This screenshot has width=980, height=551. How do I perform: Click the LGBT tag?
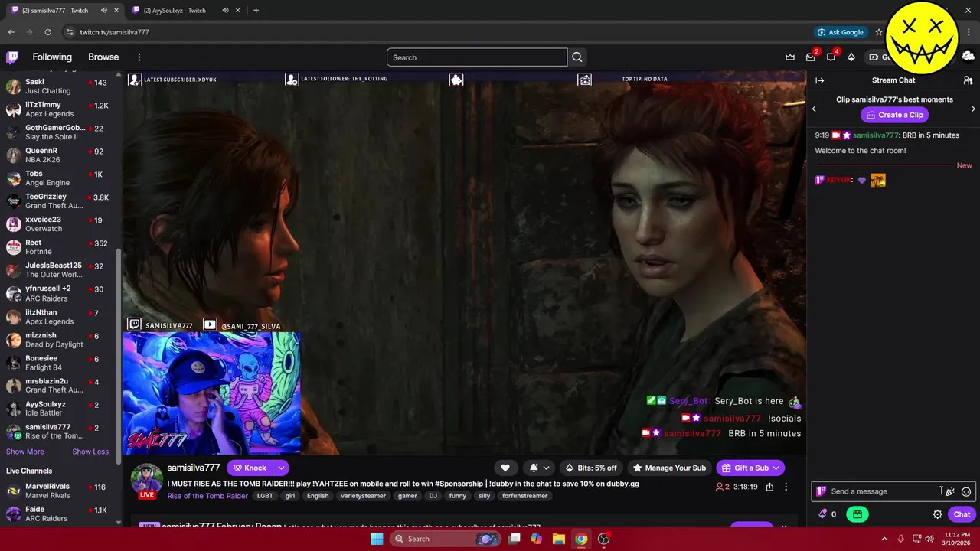(265, 496)
